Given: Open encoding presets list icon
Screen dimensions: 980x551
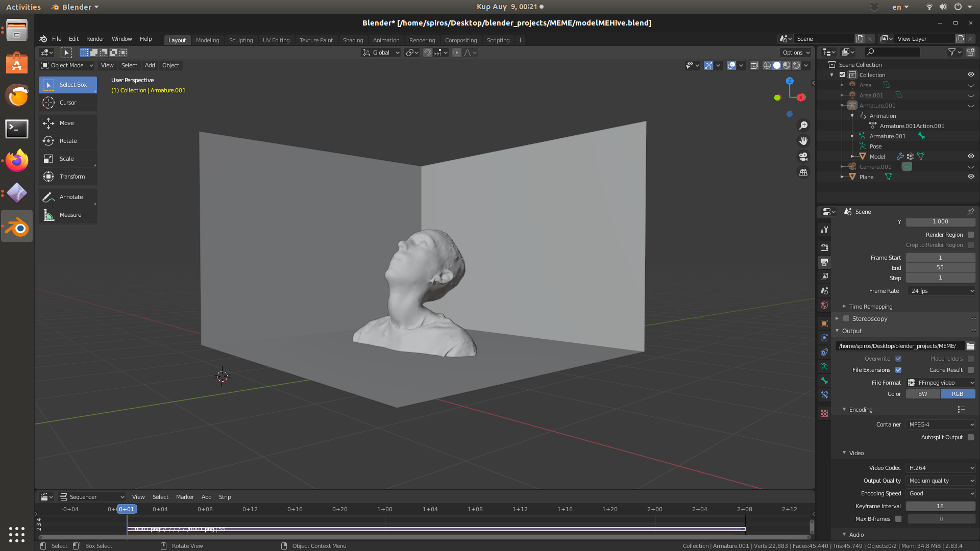Looking at the screenshot, I should pos(962,410).
